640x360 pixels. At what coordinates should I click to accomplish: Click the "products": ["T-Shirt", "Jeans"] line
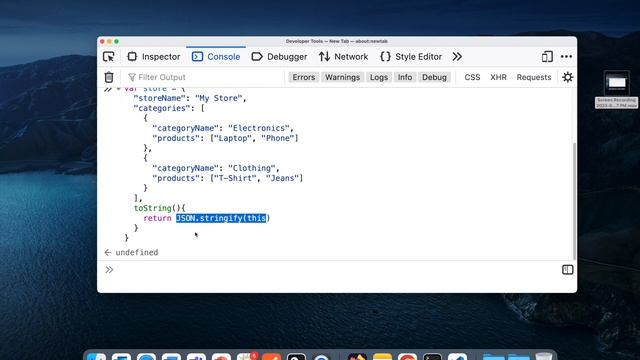click(228, 178)
